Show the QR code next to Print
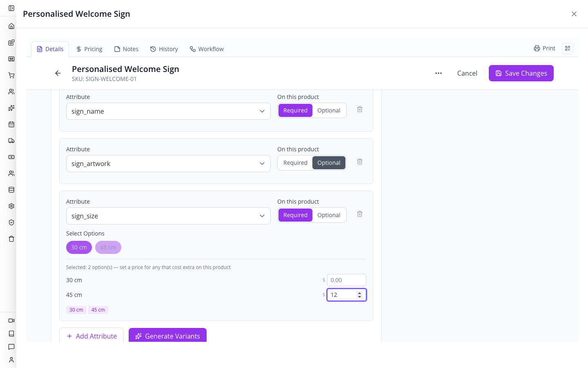Image resolution: width=588 pixels, height=368 pixels. [x=568, y=48]
